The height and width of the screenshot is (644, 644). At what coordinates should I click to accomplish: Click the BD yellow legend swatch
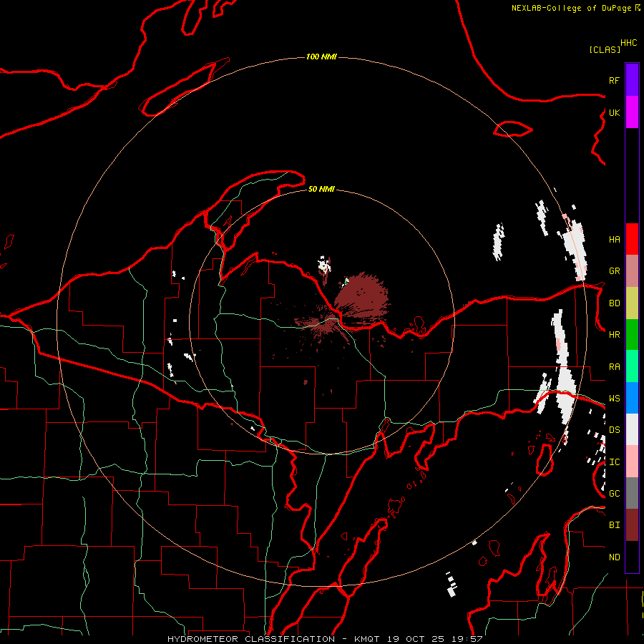(632, 303)
